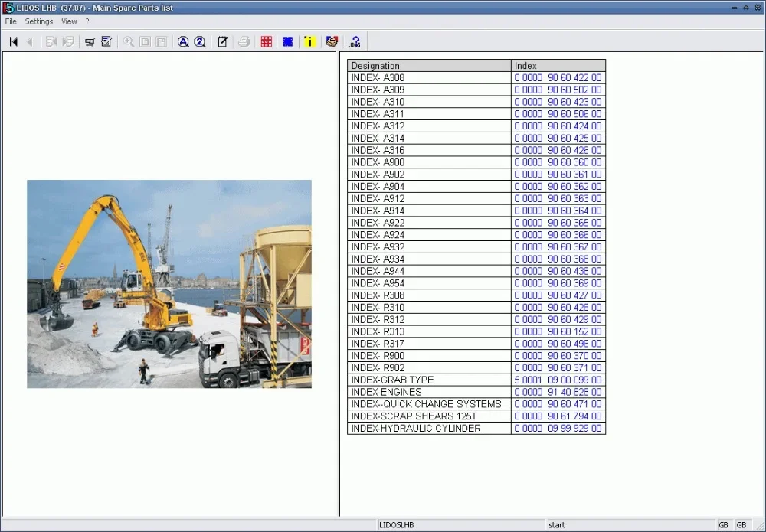The width and height of the screenshot is (766, 532).
Task: Open the Settings menu
Action: point(38,21)
